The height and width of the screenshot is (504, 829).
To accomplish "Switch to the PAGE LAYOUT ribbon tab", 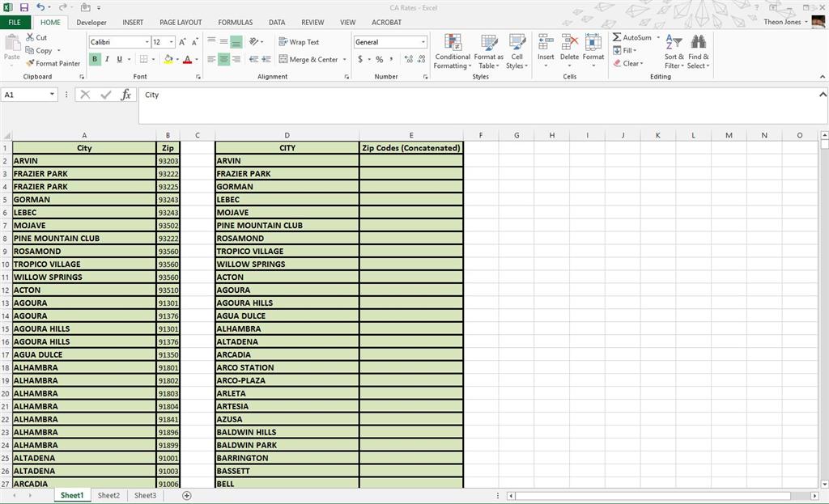I will tap(181, 22).
